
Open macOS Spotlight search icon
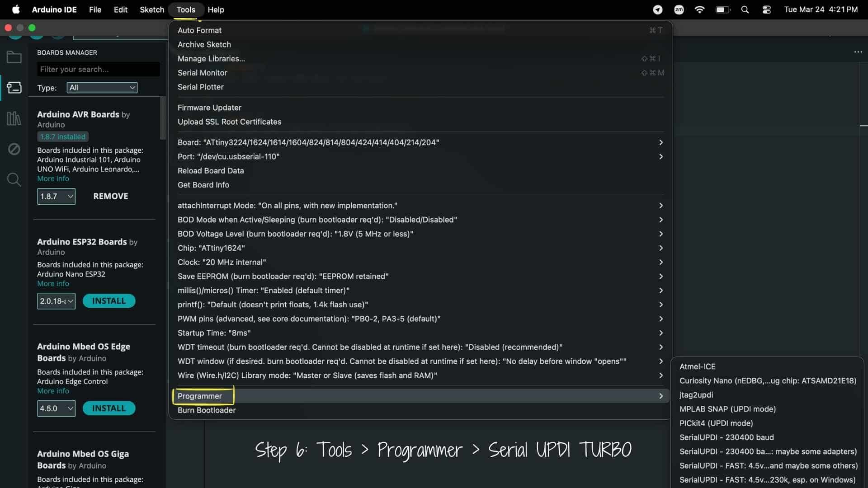(x=745, y=9)
